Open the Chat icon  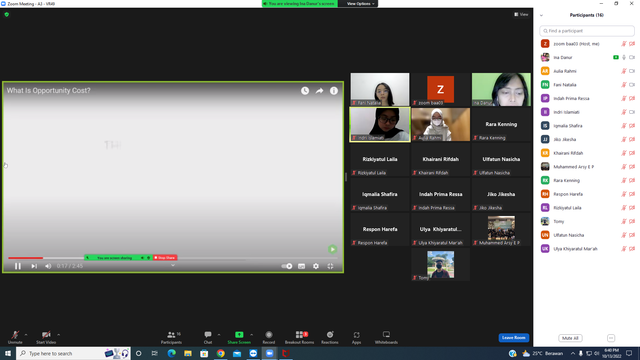point(208,335)
